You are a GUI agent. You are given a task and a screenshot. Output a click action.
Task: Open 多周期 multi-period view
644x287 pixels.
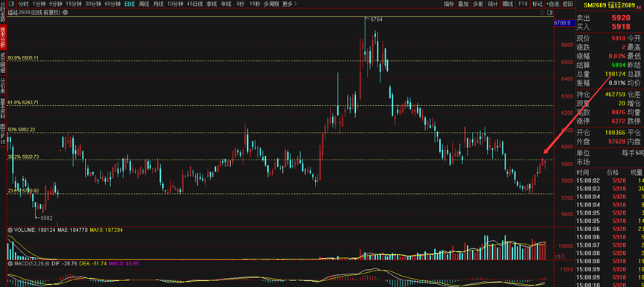tap(272, 4)
